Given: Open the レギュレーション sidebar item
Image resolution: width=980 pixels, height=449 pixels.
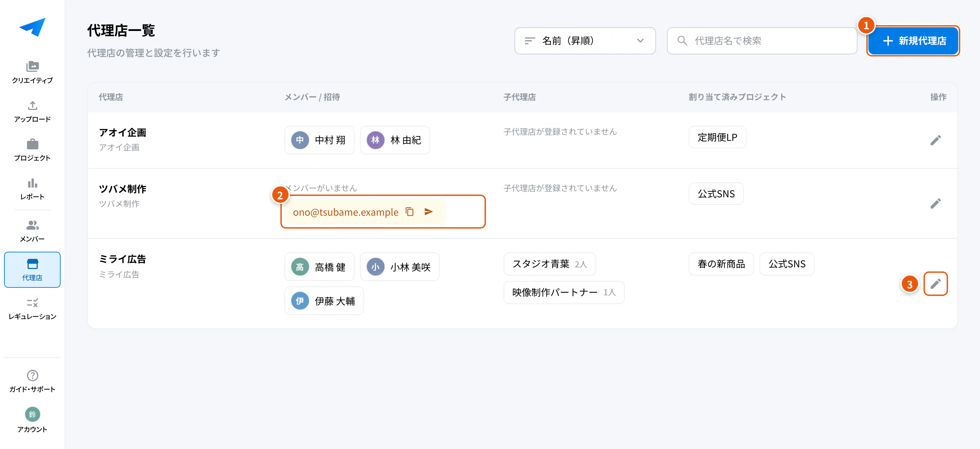Looking at the screenshot, I should (x=32, y=308).
